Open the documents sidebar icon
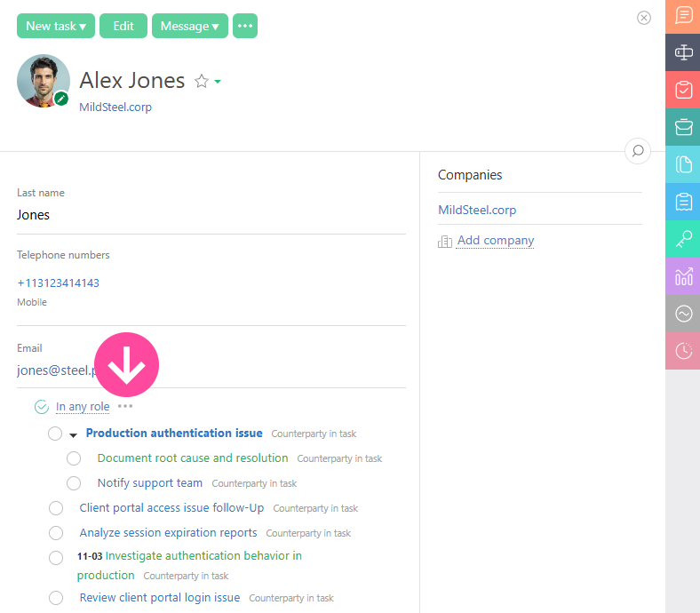Viewport: 700px width, 613px height. tap(683, 164)
